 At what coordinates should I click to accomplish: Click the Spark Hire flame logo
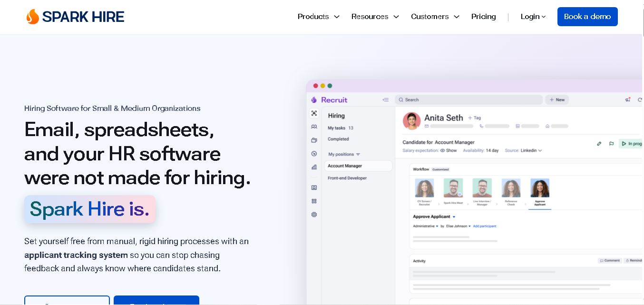pos(75,17)
